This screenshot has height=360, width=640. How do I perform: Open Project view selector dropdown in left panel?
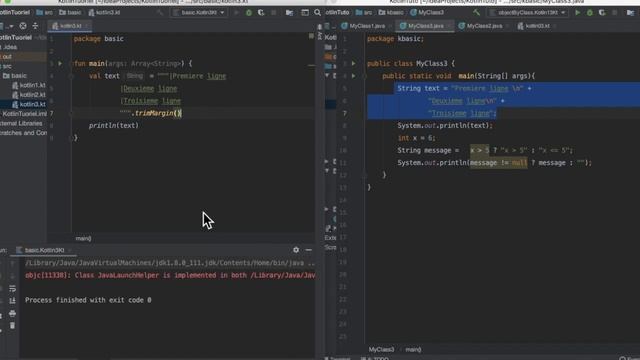[x=7, y=26]
